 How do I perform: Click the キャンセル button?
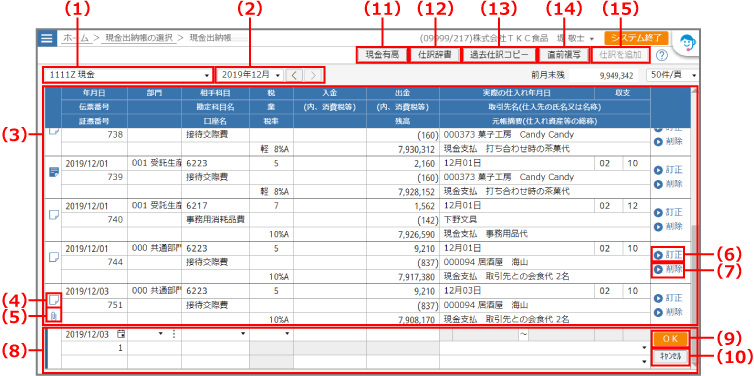[x=670, y=356]
